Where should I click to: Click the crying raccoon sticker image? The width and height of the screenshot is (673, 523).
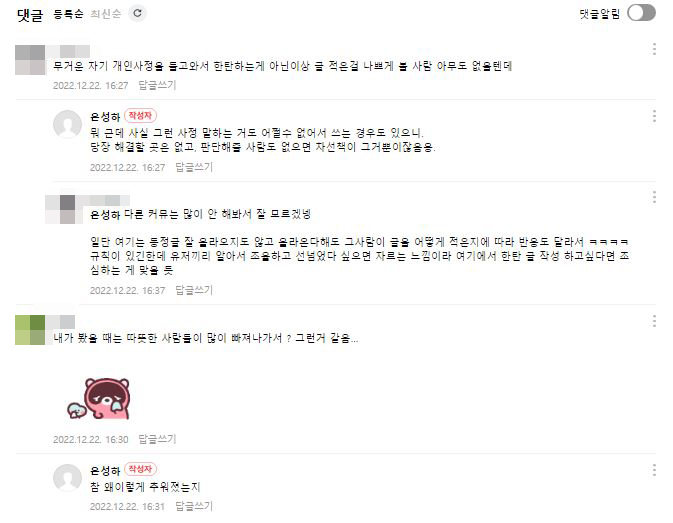pos(99,399)
